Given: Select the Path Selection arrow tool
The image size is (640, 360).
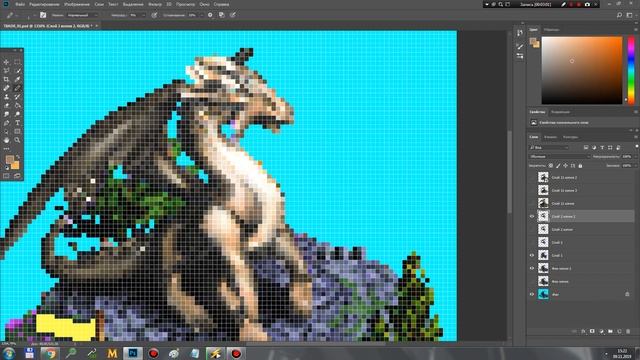Looking at the screenshot, I should pos(6,131).
